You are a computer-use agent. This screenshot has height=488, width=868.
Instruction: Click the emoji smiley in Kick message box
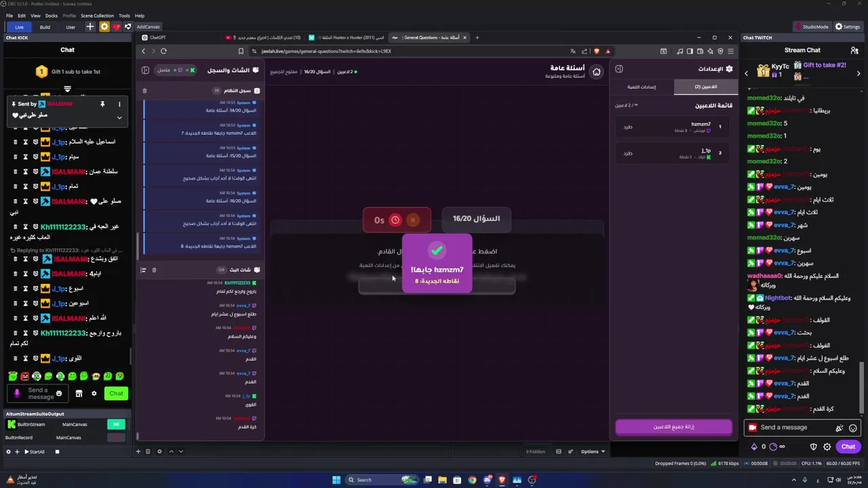click(59, 394)
